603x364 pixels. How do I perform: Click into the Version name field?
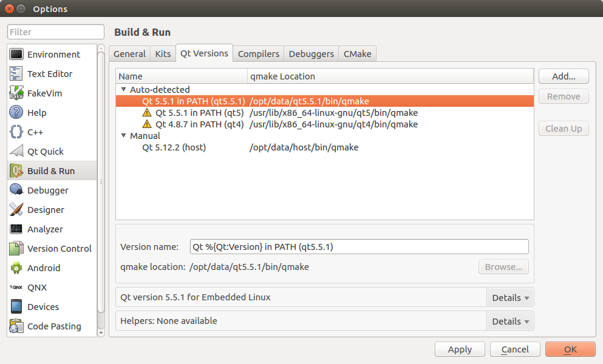359,247
